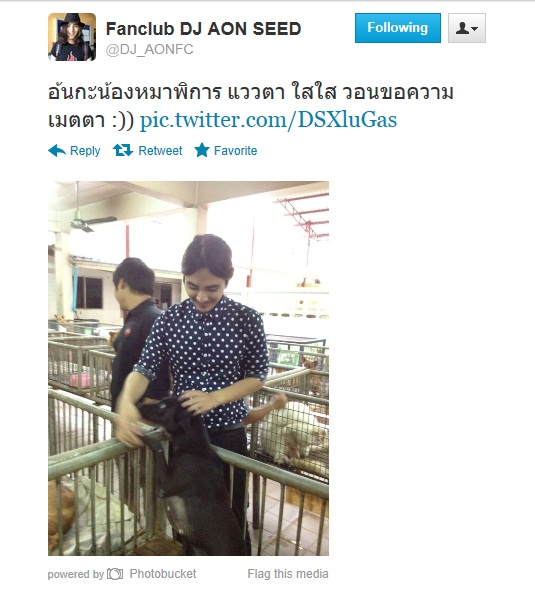Click the white dog in the photo
The height and width of the screenshot is (595, 535).
292,434
